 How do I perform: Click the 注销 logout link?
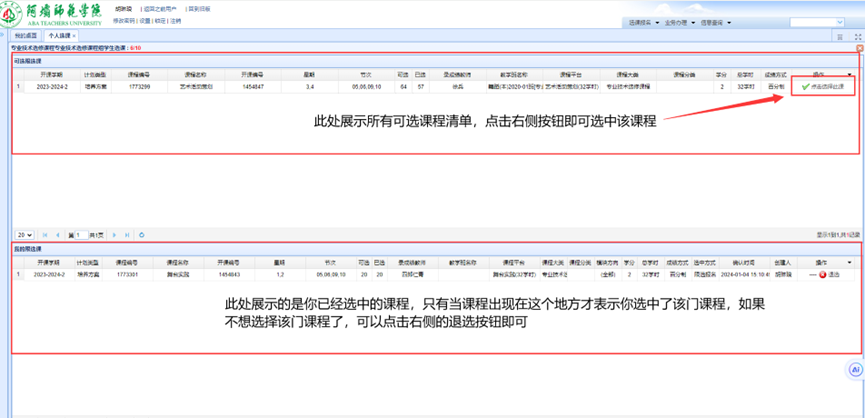point(176,20)
